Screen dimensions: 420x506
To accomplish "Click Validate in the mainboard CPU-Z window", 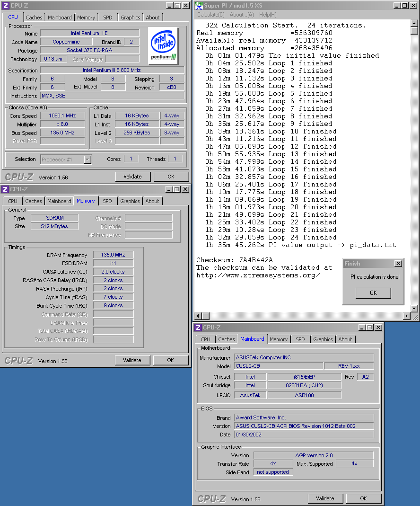I will pos(325,498).
